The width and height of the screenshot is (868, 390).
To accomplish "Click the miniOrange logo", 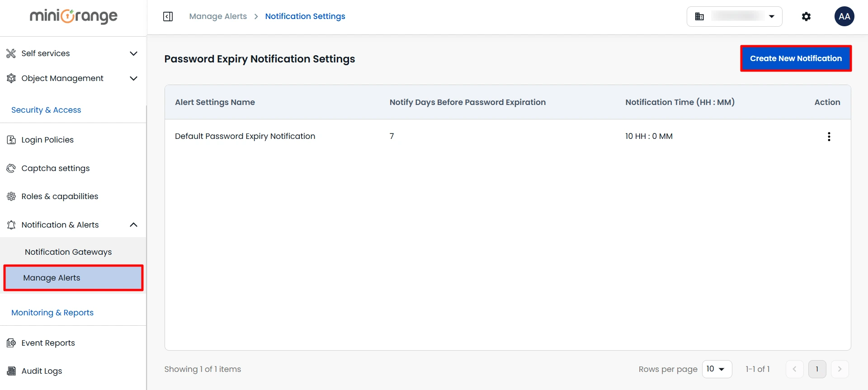I will tap(74, 16).
